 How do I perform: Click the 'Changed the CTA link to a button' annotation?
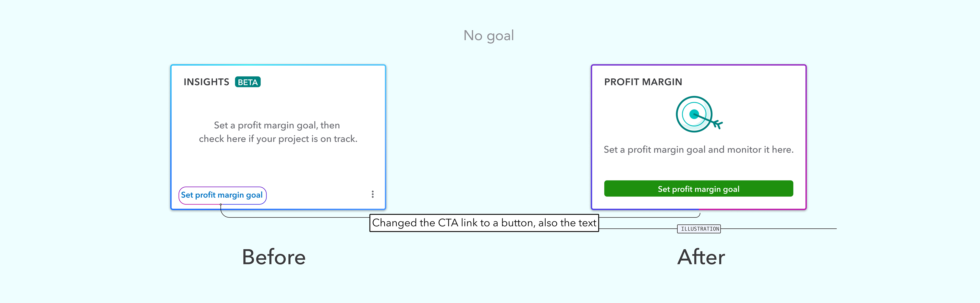484,223
